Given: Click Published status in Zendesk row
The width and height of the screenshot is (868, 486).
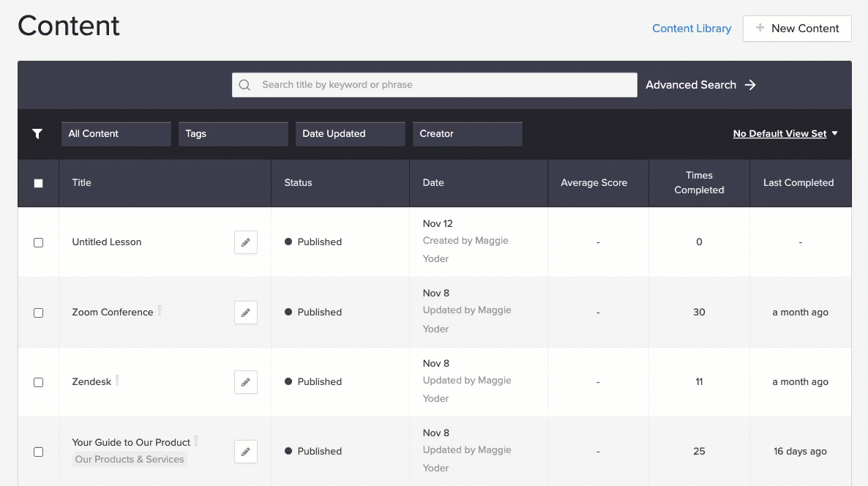Looking at the screenshot, I should click(x=313, y=382).
